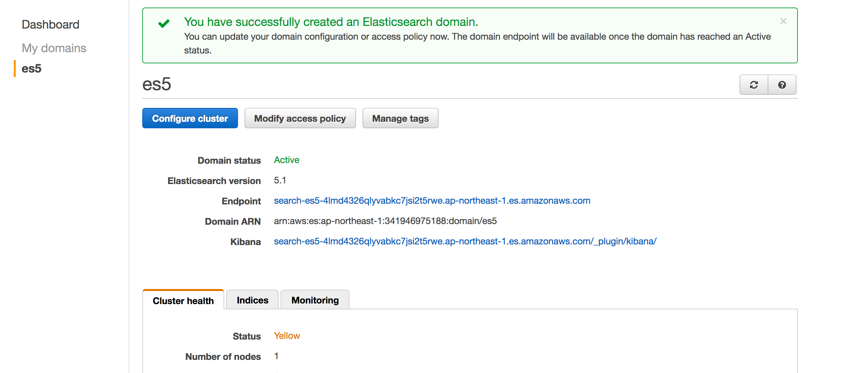This screenshot has height=373, width=868.
Task: Refresh the es5 domain status
Action: (754, 85)
